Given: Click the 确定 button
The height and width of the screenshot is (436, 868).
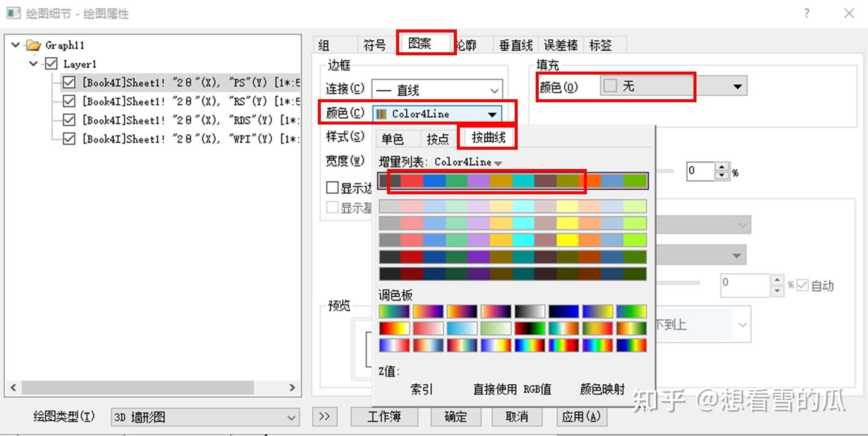Looking at the screenshot, I should 455,416.
